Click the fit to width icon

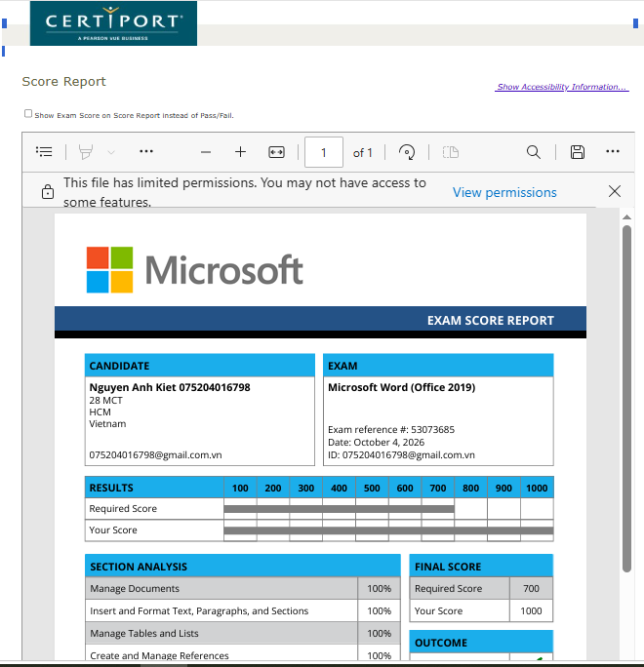[276, 152]
